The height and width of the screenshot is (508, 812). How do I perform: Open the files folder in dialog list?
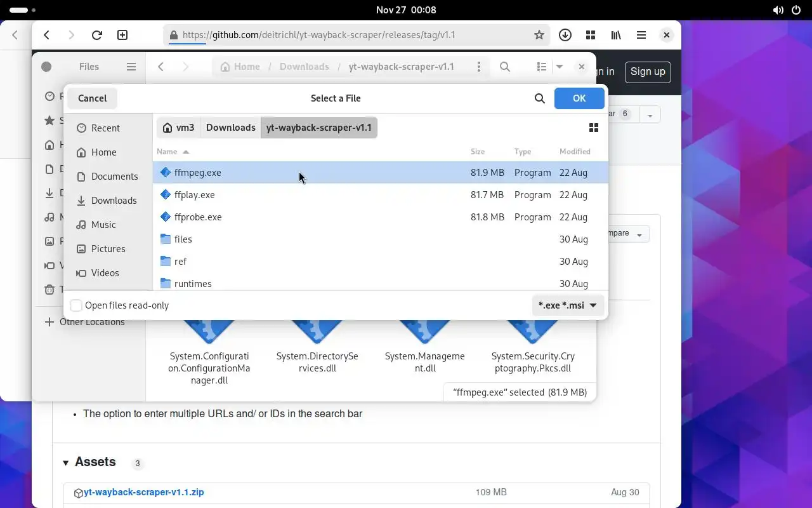coord(381,239)
